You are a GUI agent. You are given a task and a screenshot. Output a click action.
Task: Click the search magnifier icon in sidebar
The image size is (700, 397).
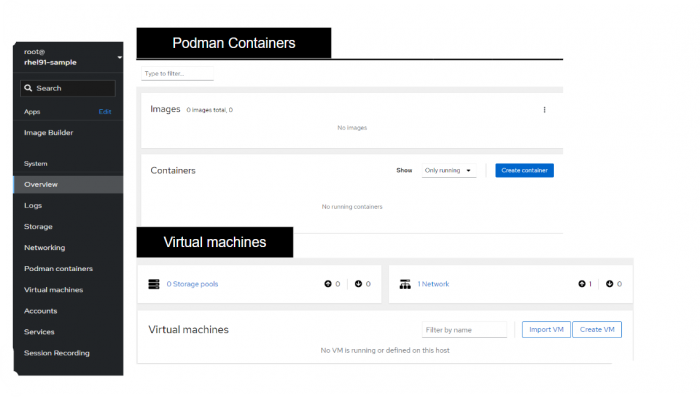[x=28, y=88]
